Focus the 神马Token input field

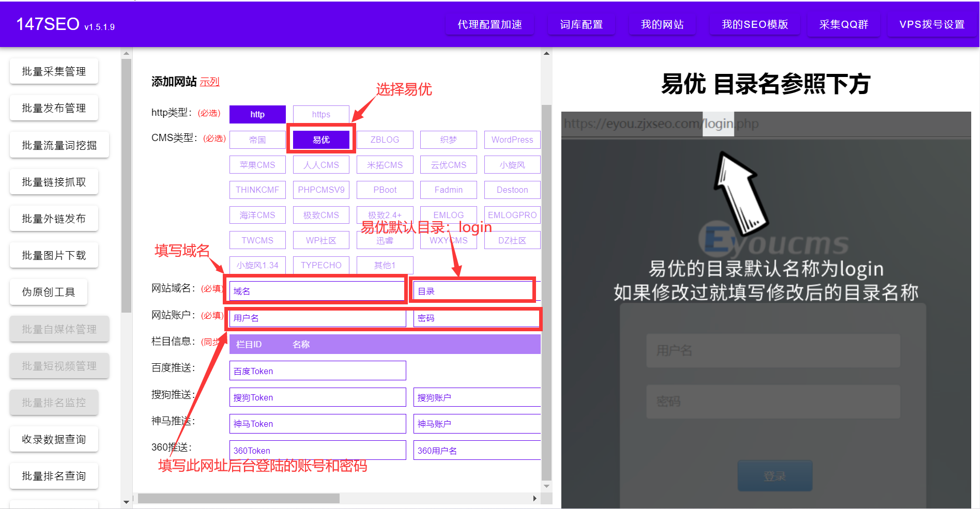(x=317, y=424)
